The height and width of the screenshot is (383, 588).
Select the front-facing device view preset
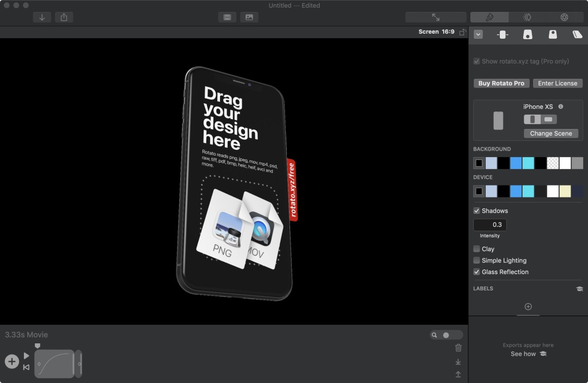pyautogui.click(x=503, y=35)
